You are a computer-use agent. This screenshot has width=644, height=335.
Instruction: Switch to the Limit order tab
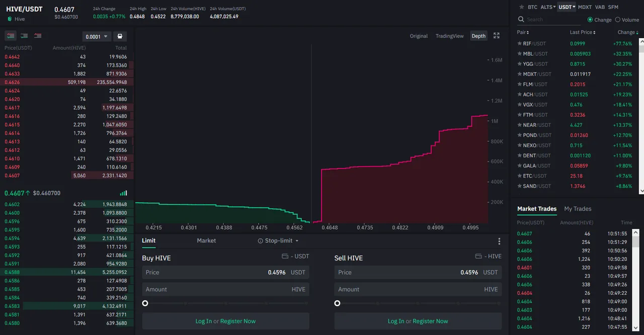(148, 241)
